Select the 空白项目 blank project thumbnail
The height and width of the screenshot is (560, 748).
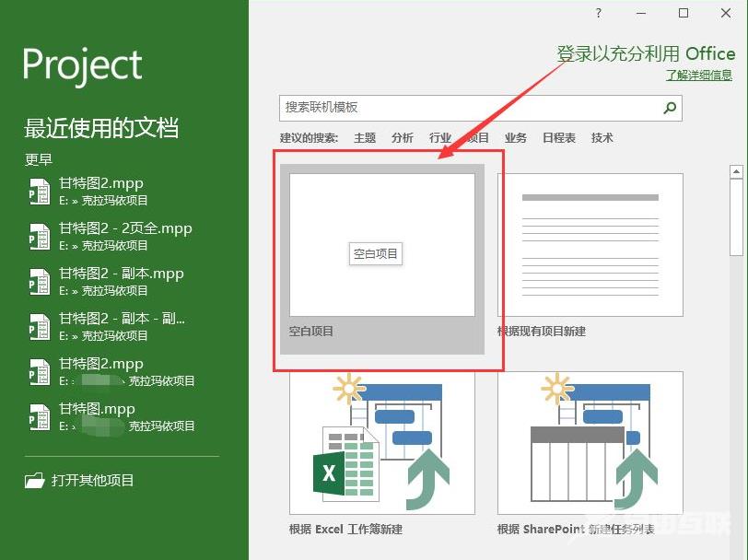(x=382, y=245)
